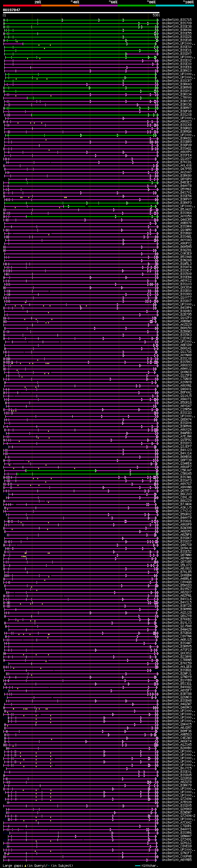Open hit UniRef100_Q117G6
197x868 pixels.
177,351
